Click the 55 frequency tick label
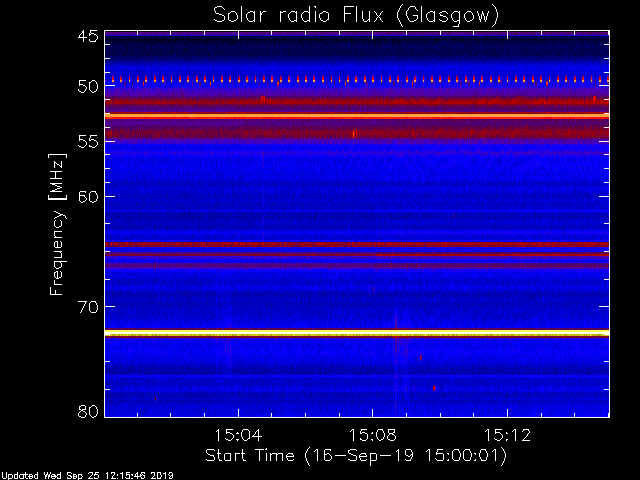640x480 pixels. [x=88, y=142]
